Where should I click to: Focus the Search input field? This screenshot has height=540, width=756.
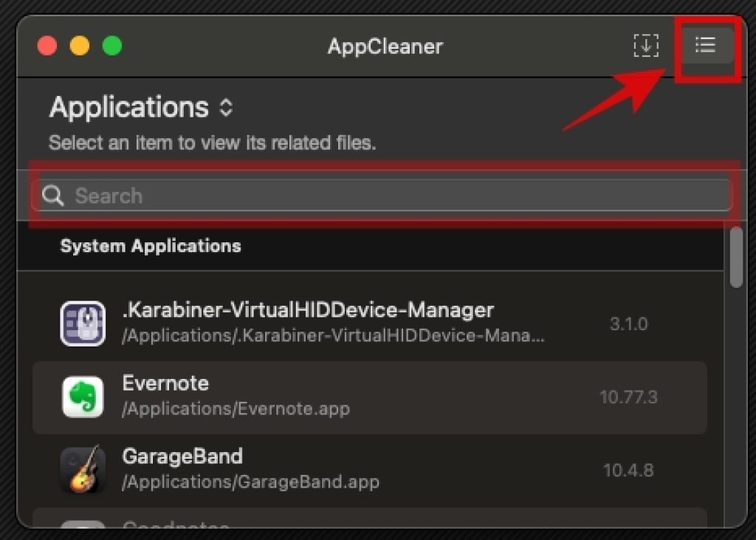382,196
